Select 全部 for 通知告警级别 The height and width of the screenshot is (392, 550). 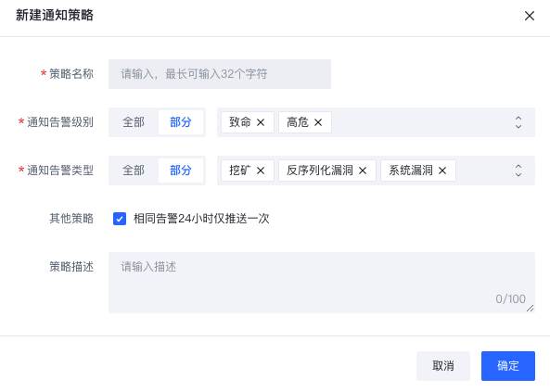tap(134, 122)
